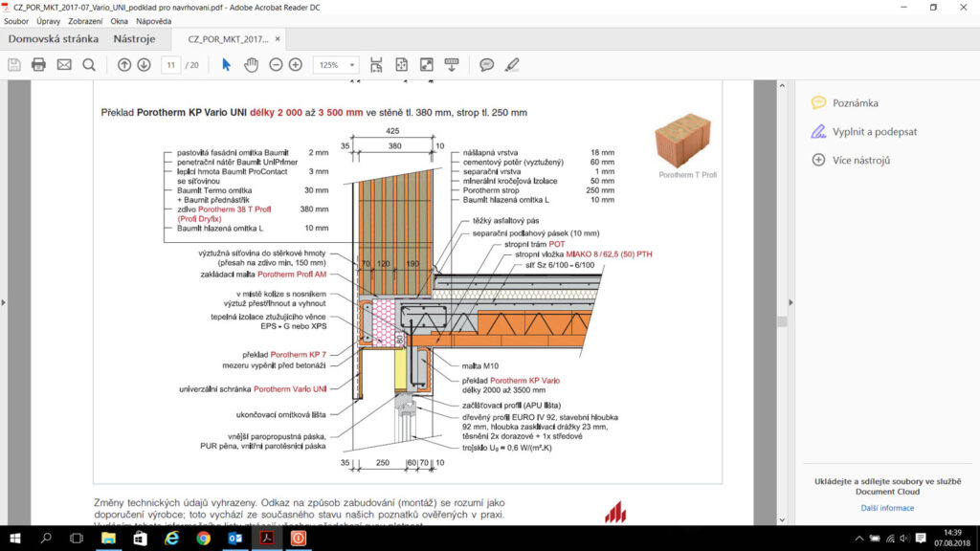The image size is (980, 551).
Task: Toggle fit page to window view
Action: click(x=401, y=65)
